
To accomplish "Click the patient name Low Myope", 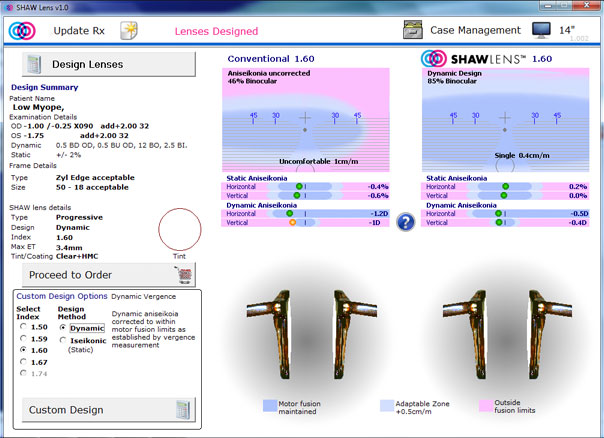I will tap(39, 107).
